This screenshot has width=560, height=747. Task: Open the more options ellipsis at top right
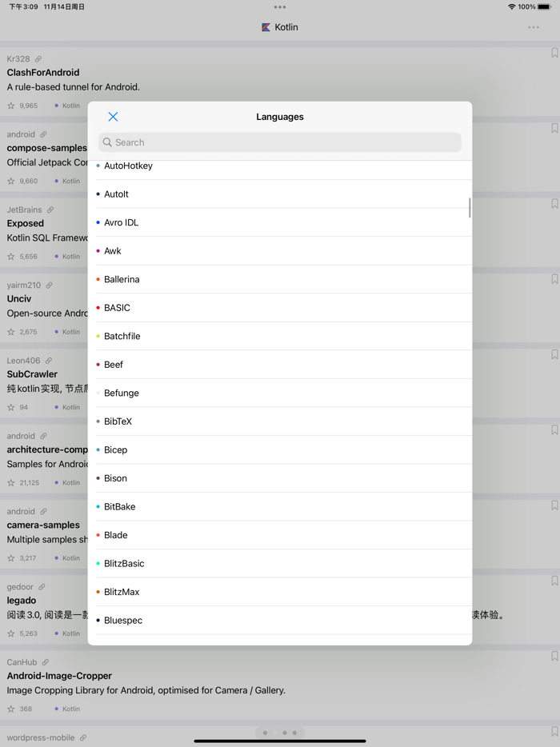(534, 28)
